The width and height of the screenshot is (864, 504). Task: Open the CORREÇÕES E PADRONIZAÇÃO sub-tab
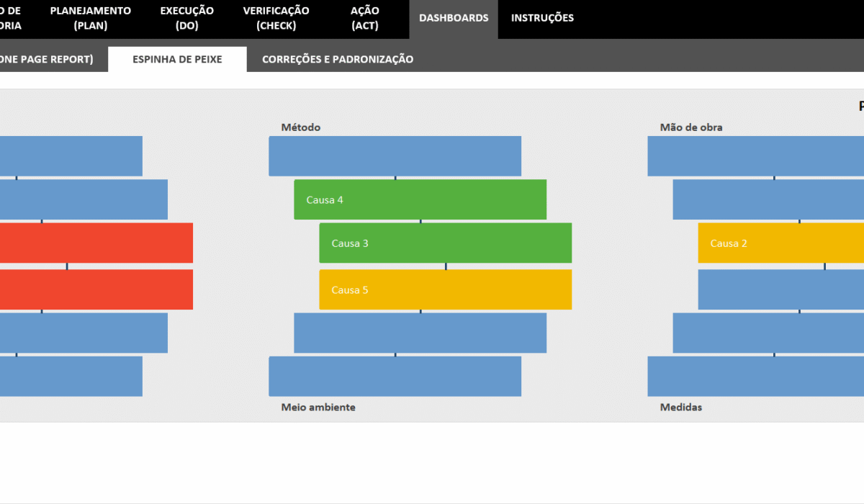click(337, 59)
